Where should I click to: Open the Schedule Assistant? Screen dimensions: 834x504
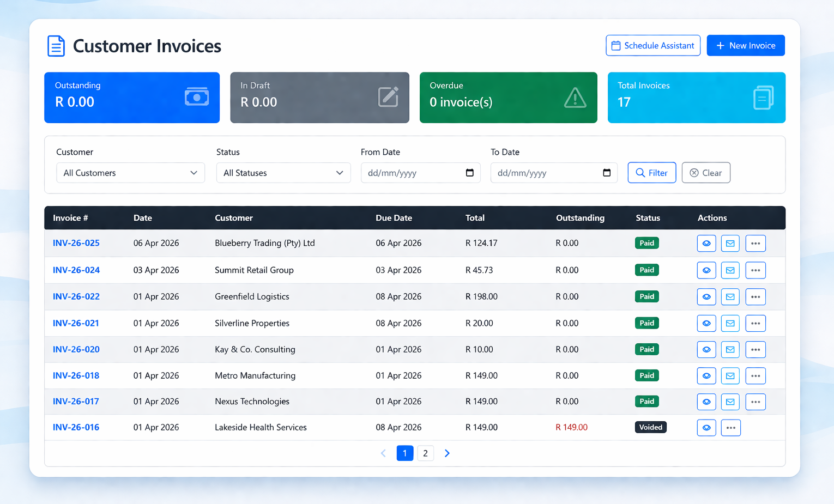(652, 45)
